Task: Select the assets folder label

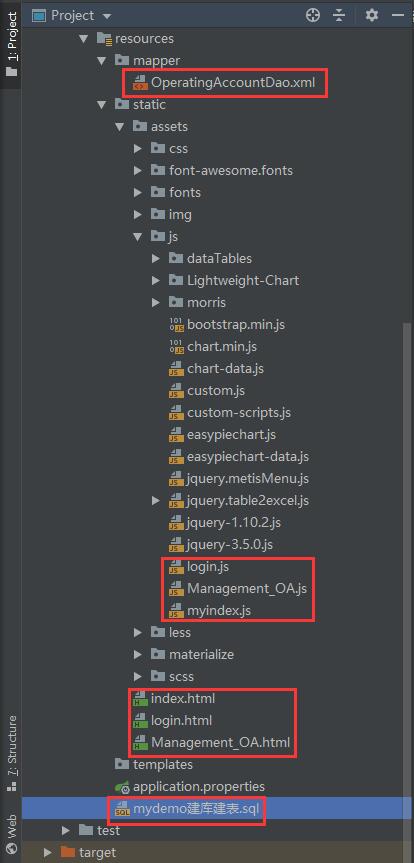Action: click(170, 127)
